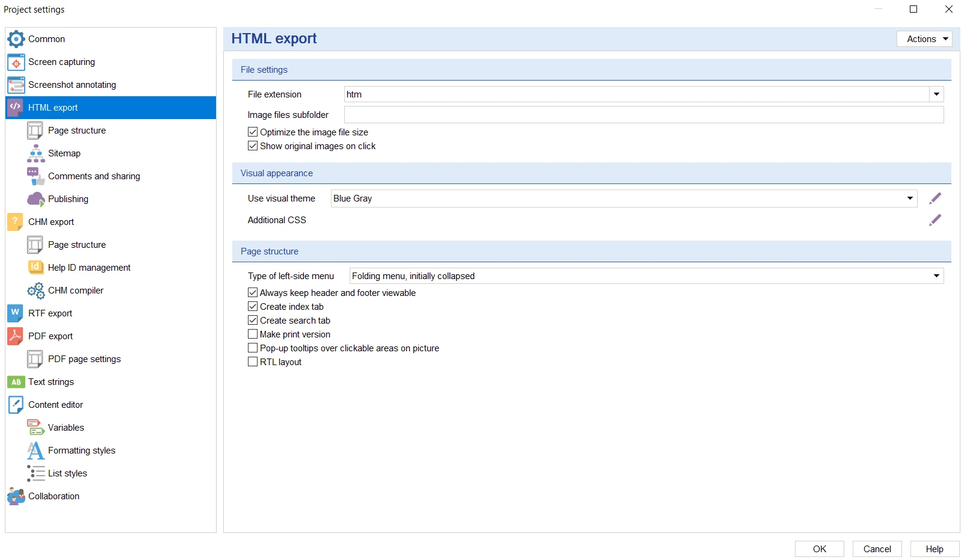This screenshot has height=560, width=964.
Task: Click the OK button
Action: point(820,549)
